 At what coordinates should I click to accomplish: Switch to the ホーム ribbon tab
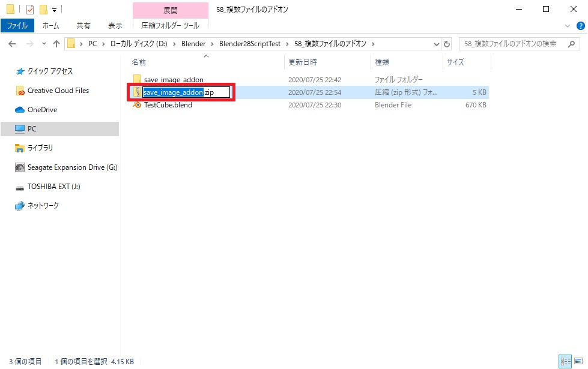tap(50, 25)
